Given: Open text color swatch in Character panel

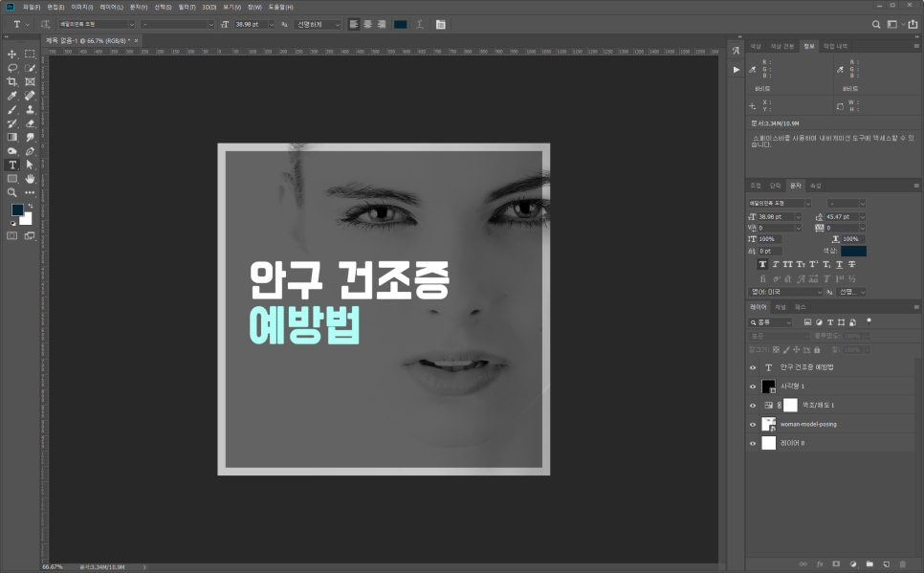Looking at the screenshot, I should (x=853, y=251).
